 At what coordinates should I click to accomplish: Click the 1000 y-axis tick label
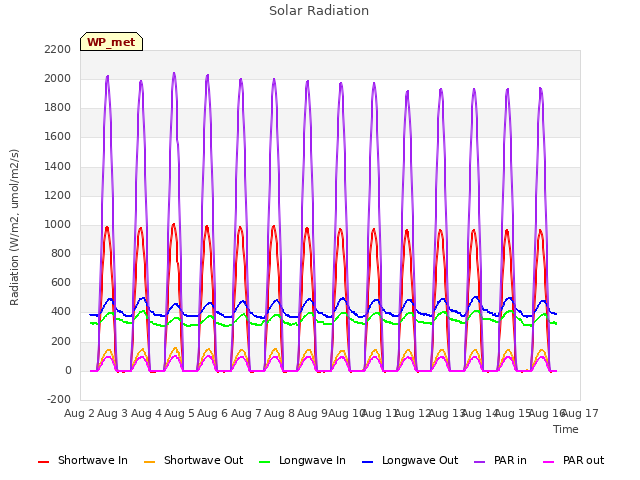[x=58, y=224]
